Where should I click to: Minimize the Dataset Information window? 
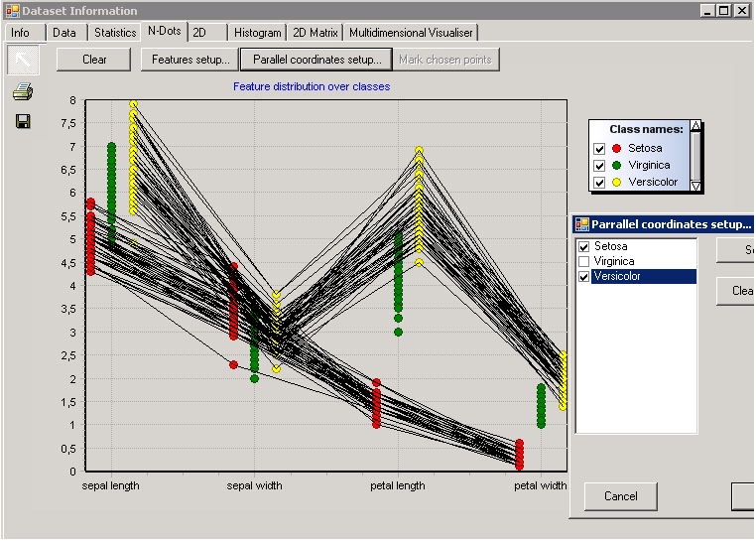point(707,11)
